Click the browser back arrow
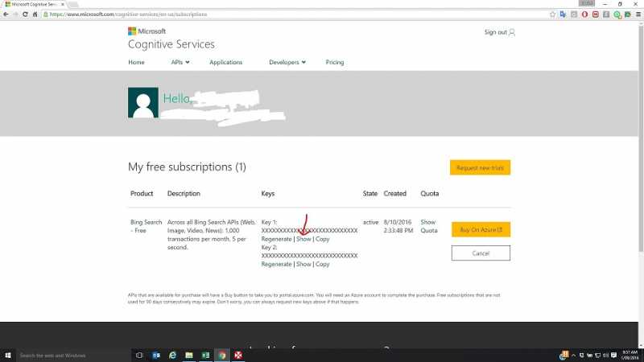This screenshot has height=362, width=644. point(6,14)
